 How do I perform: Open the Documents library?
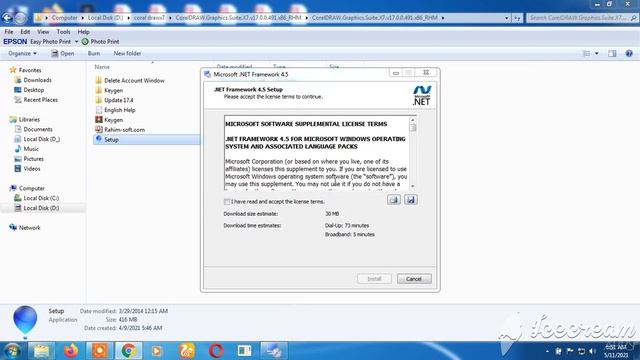(x=38, y=129)
